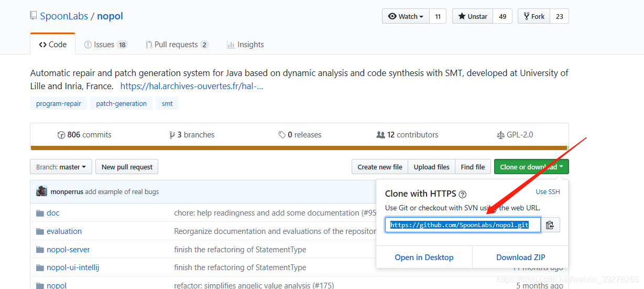Viewport: 644px width, 289px height.
Task: Click the monperrus avatar thumbnail
Action: [x=41, y=191]
